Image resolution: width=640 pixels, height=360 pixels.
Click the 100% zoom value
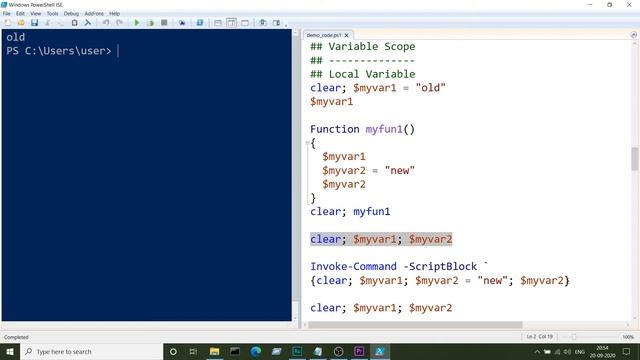628,337
